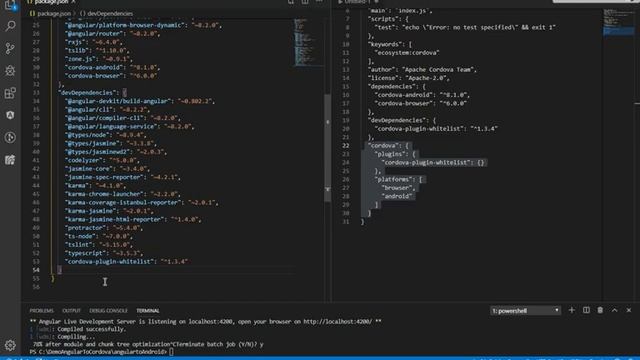The width and height of the screenshot is (640, 360).
Task: Click the "@types/node" entry
Action: 106,135
